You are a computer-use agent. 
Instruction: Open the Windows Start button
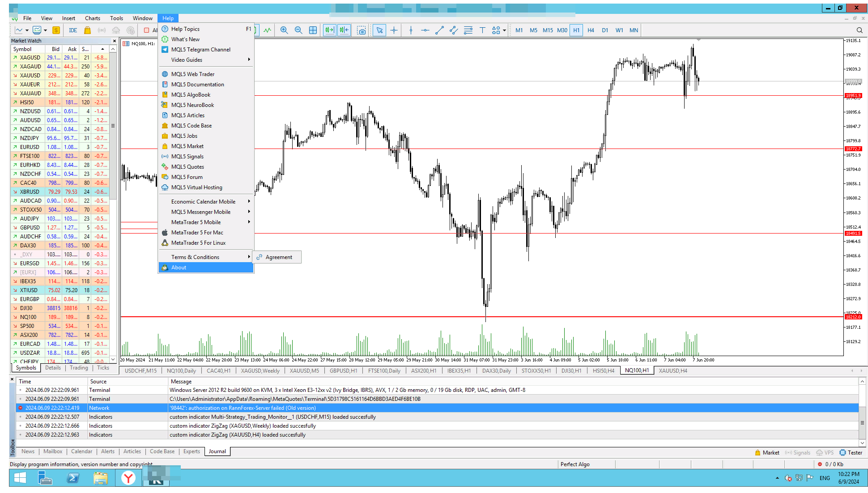tap(20, 478)
